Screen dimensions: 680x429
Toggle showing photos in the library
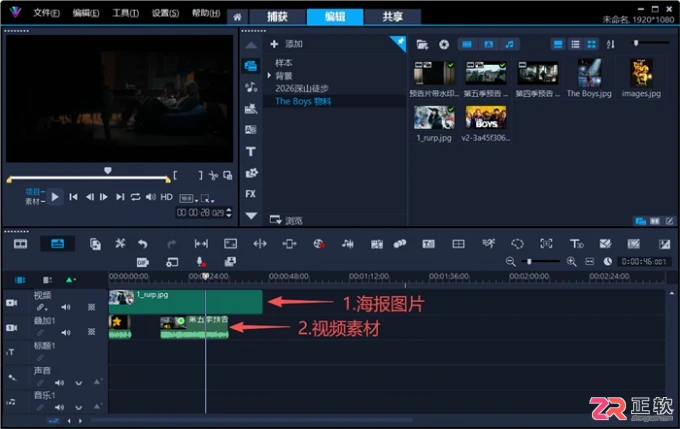click(488, 44)
